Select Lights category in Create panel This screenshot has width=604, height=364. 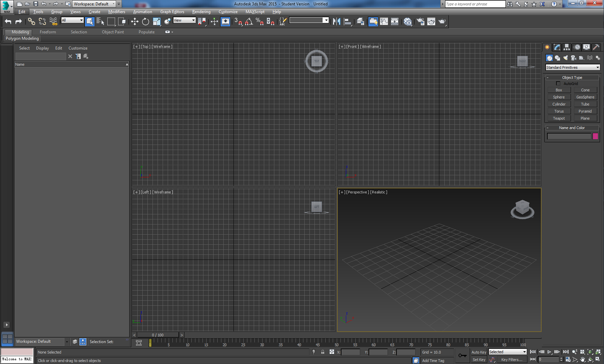566,58
